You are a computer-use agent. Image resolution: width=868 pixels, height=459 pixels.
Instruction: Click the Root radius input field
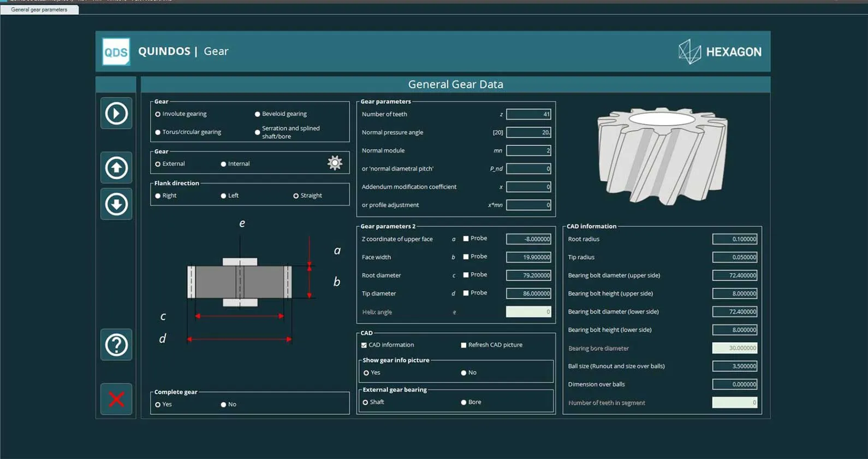point(734,239)
